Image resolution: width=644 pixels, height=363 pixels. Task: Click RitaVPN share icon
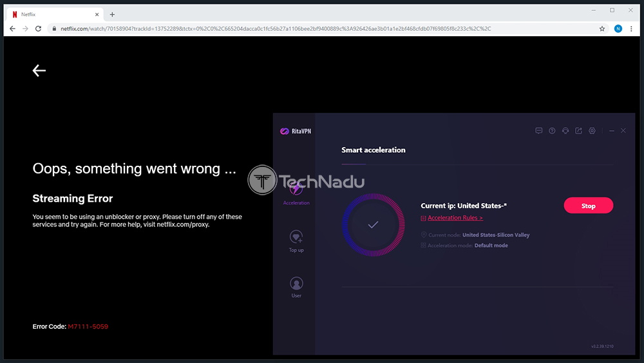click(579, 131)
